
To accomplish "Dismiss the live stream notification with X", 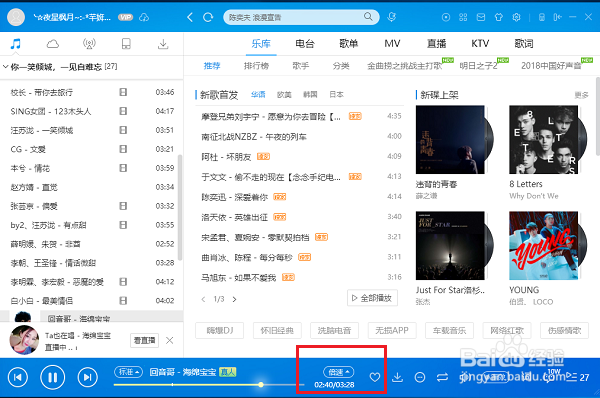I will coord(170,340).
